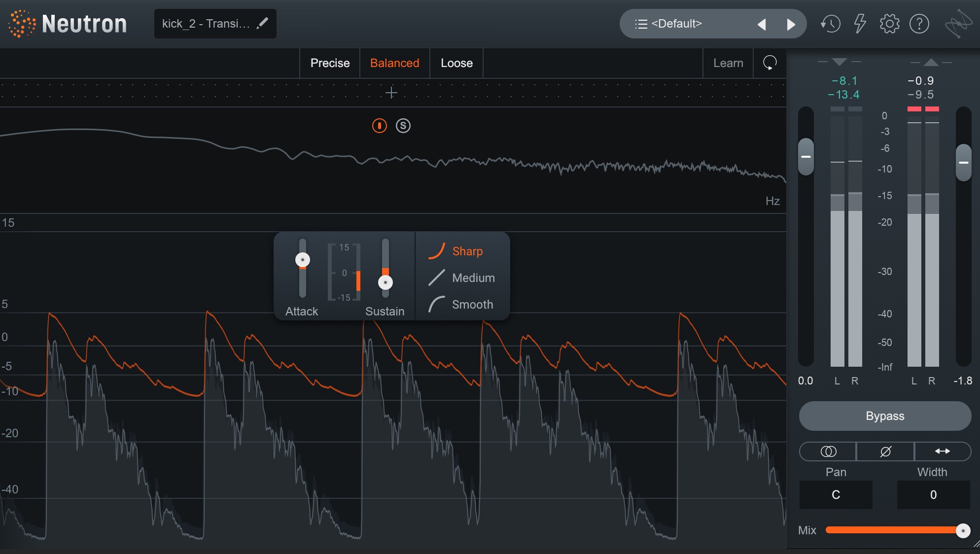Select Balanced mode tab

click(x=394, y=63)
